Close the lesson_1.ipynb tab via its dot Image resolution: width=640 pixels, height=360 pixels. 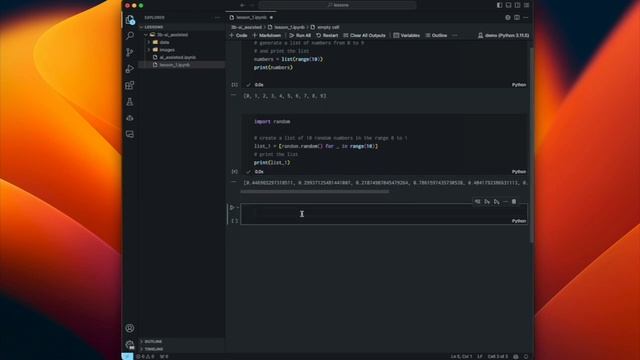tap(271, 18)
